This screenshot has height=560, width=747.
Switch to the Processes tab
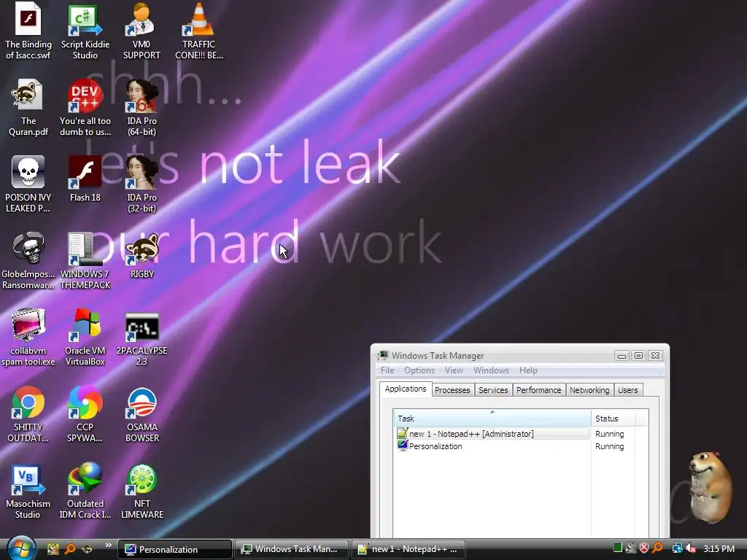point(452,390)
